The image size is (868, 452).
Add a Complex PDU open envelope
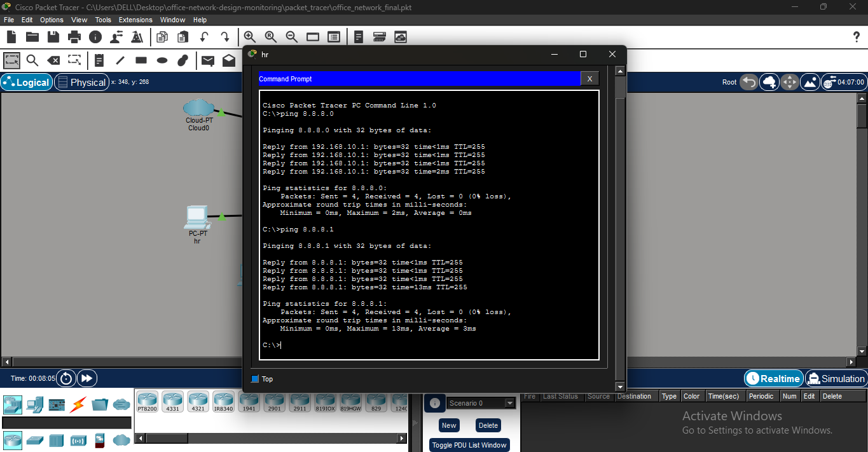coord(229,60)
